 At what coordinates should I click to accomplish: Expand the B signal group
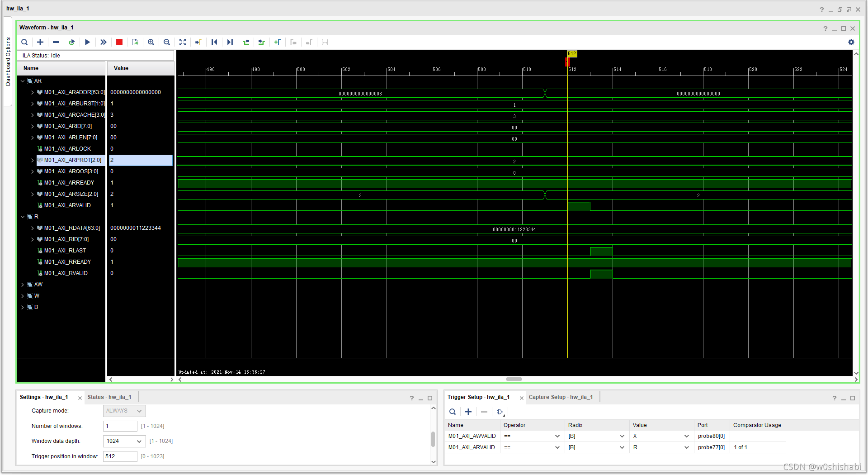pos(23,307)
